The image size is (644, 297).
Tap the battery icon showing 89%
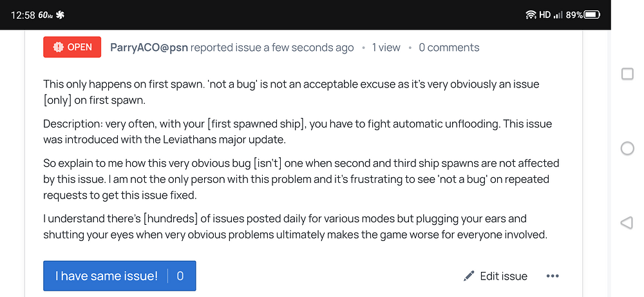pyautogui.click(x=592, y=14)
